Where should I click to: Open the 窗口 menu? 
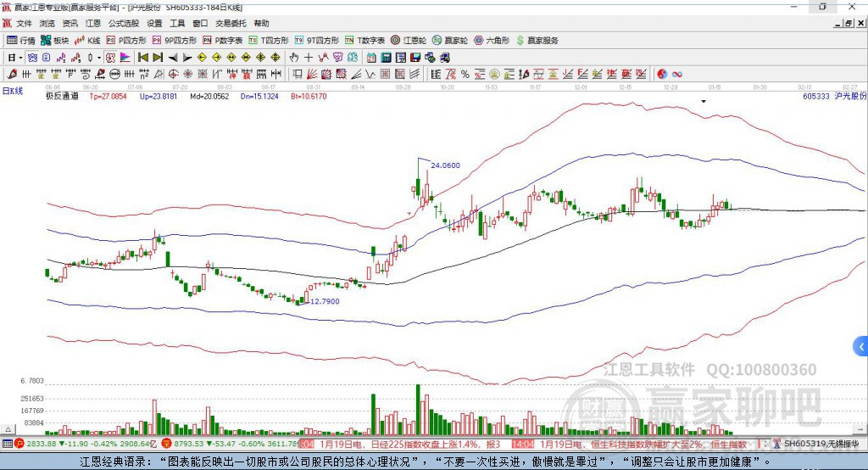pos(200,23)
